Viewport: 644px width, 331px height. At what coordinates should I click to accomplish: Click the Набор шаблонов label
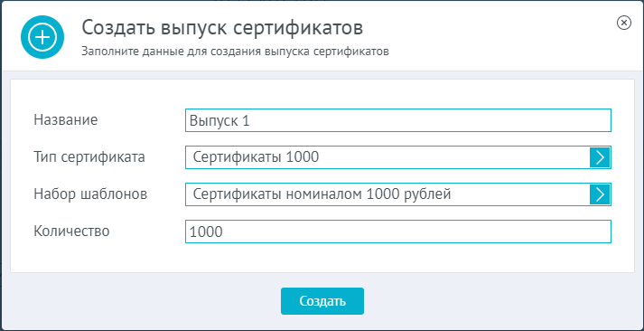(x=90, y=194)
